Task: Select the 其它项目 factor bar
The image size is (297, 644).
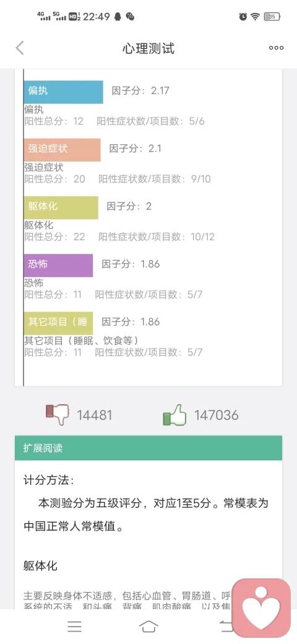Action: pos(58,323)
